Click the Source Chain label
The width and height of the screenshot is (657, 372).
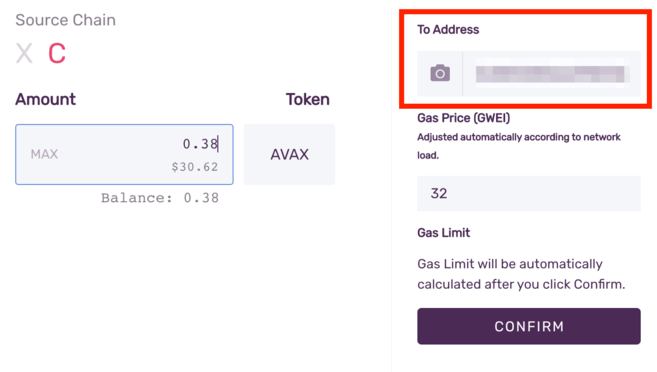click(65, 20)
